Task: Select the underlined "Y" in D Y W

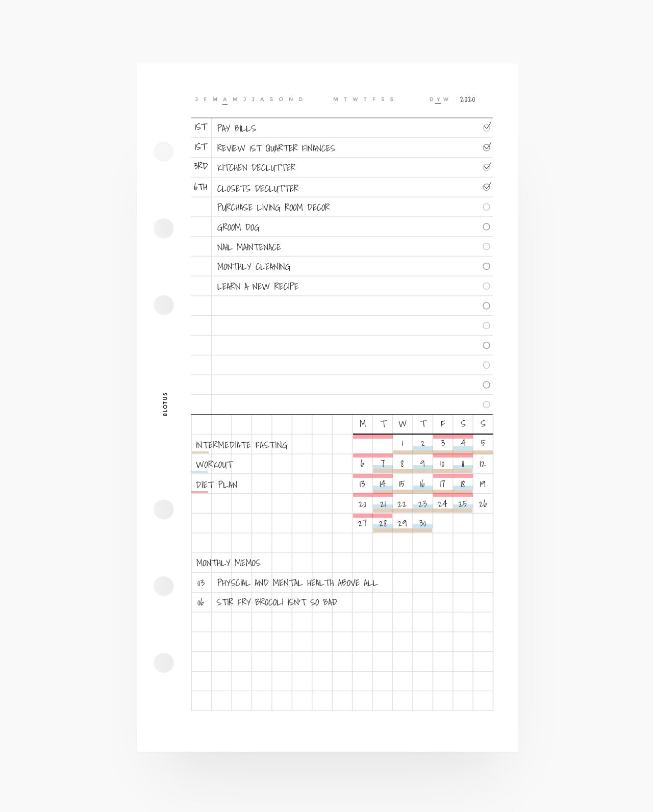Action: click(438, 99)
